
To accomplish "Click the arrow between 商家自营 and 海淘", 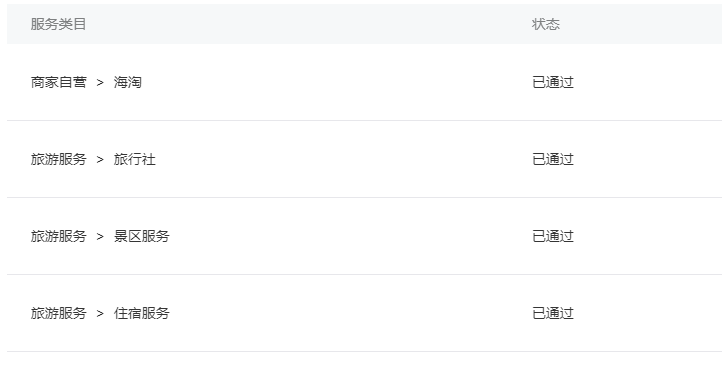I will [100, 83].
